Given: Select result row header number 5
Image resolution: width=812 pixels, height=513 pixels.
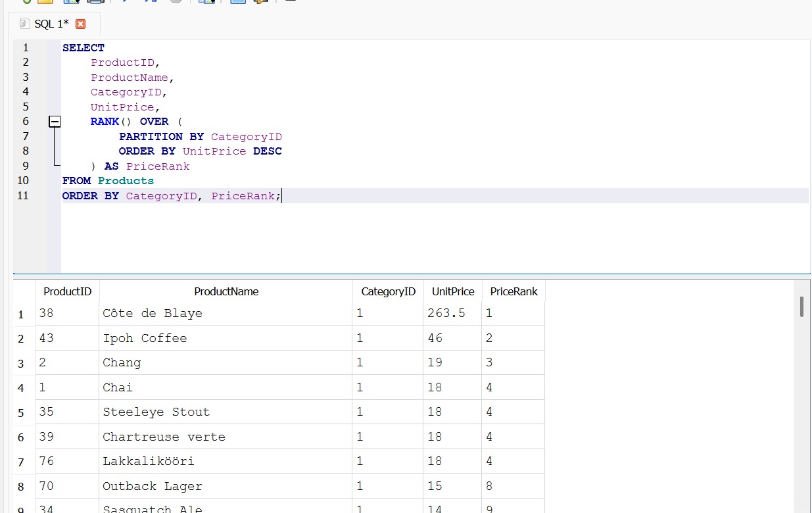Looking at the screenshot, I should pyautogui.click(x=21, y=413).
